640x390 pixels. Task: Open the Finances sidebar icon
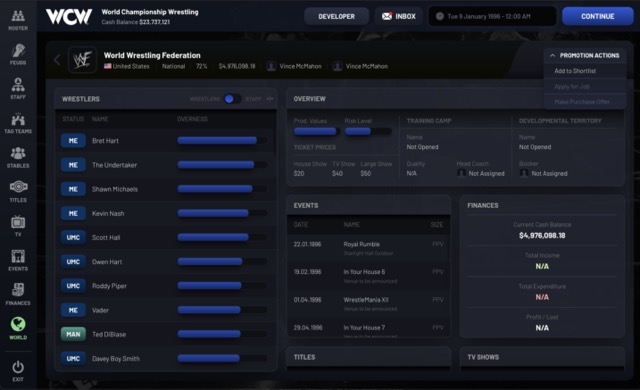click(18, 290)
